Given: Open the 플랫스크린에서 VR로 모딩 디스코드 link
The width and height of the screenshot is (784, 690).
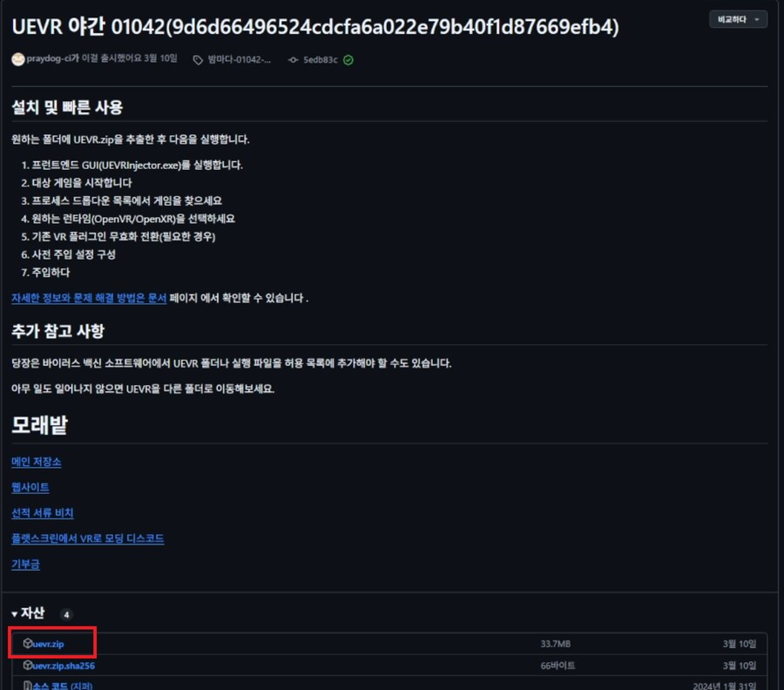Looking at the screenshot, I should (x=88, y=538).
